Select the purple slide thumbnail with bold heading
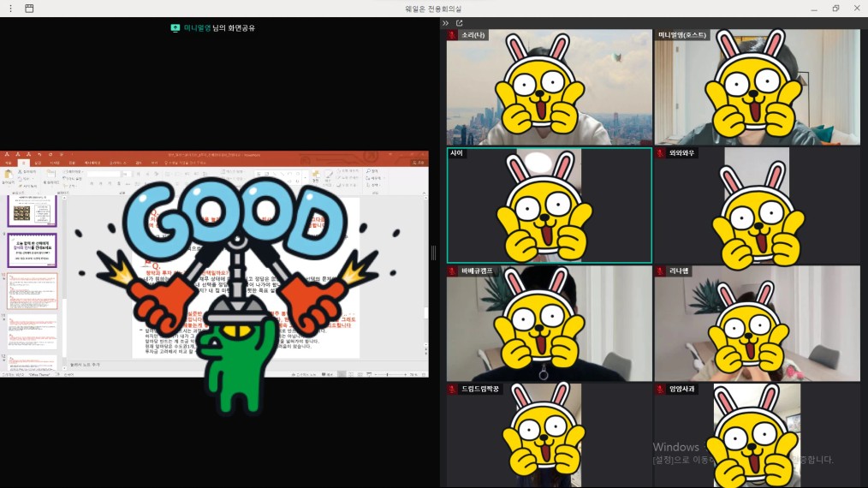 (33, 250)
